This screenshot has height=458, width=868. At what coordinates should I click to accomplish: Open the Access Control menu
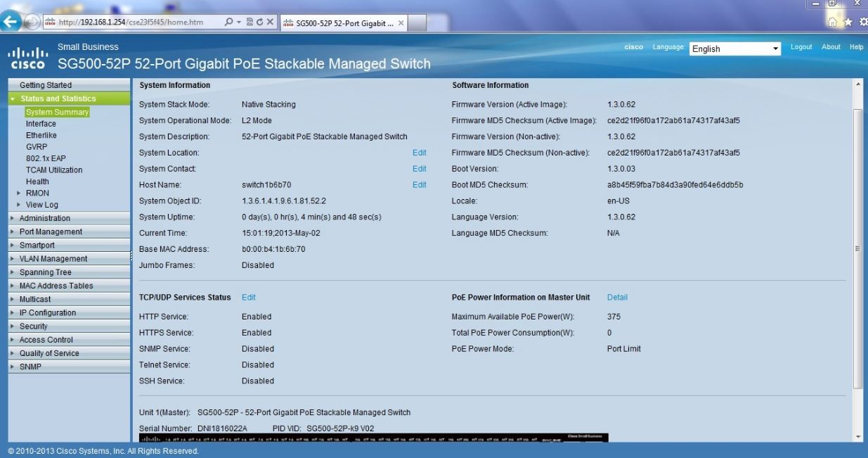69,340
